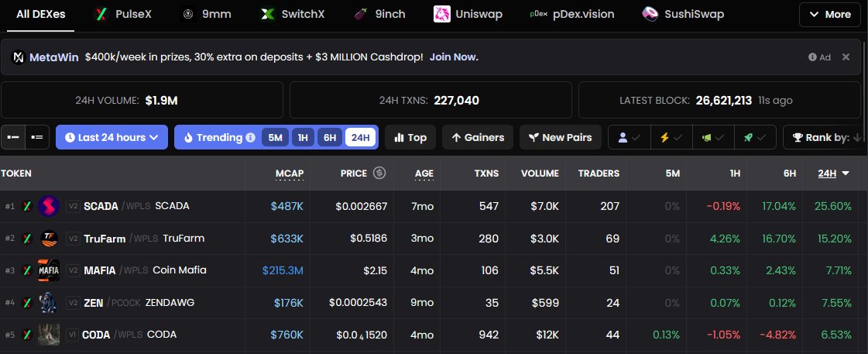Click PulseX icon in TruFarm row
The image size is (868, 354).
26,239
